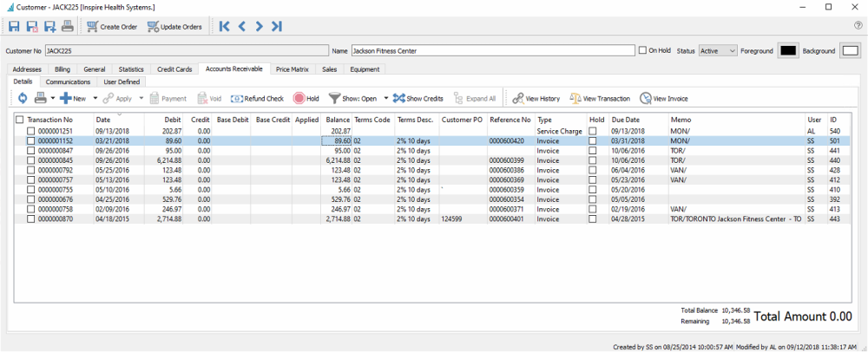
Task: Expand the New dropdown arrow
Action: point(95,99)
